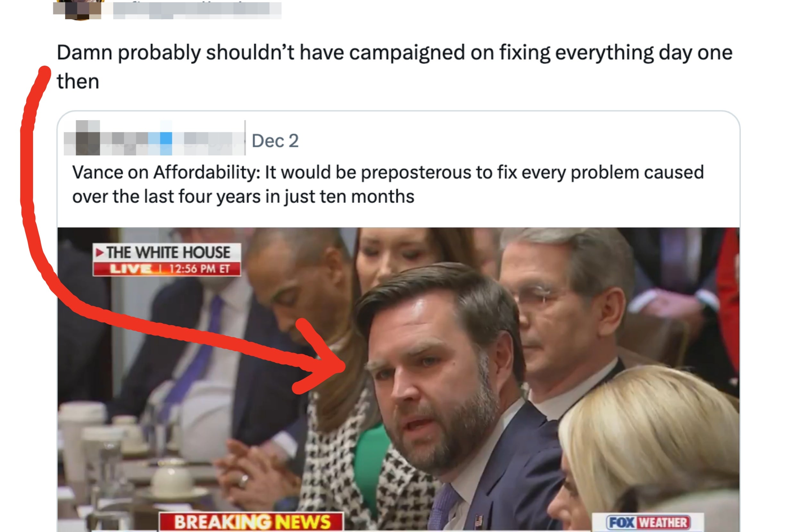Play the embedded White House video clip

tap(398, 379)
